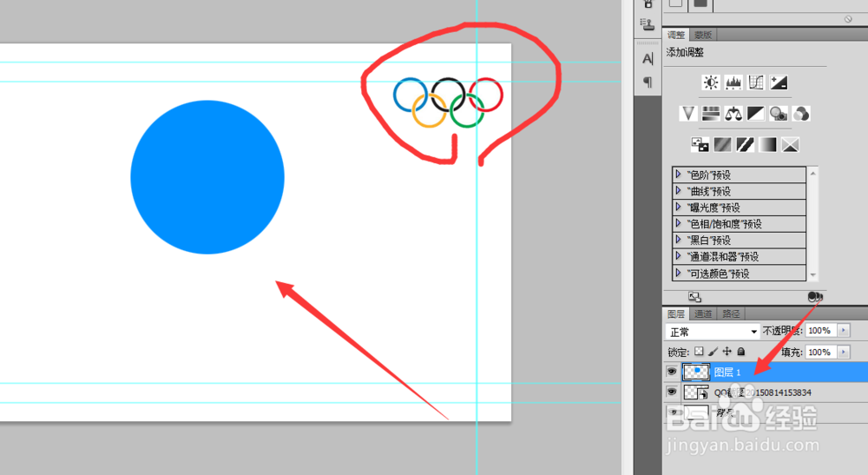Expand the "色相/饱和度"预设 list
Viewport: 868px width, 475px height.
(x=678, y=224)
